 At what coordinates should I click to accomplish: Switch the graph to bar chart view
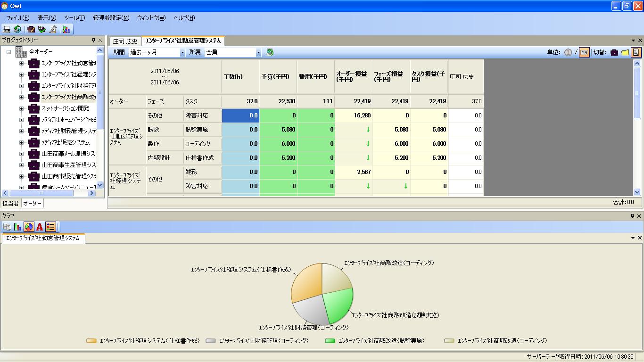pyautogui.click(x=18, y=227)
